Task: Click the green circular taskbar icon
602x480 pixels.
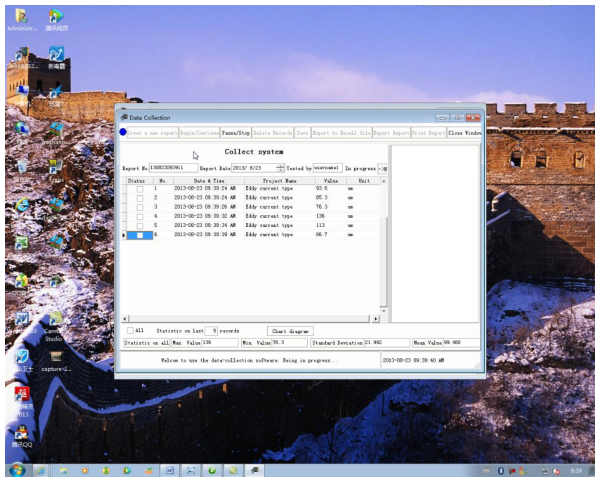Action: tap(212, 470)
